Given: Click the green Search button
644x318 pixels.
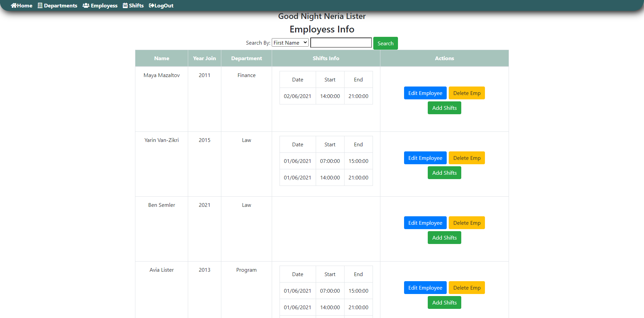Looking at the screenshot, I should coord(385,43).
